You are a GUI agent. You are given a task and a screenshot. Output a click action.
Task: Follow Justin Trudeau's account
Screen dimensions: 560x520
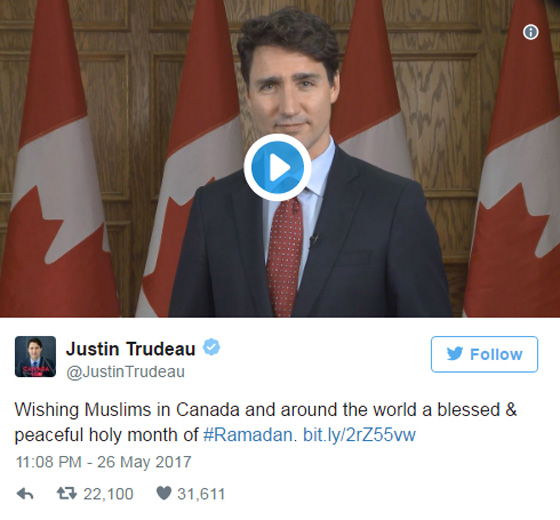484,354
